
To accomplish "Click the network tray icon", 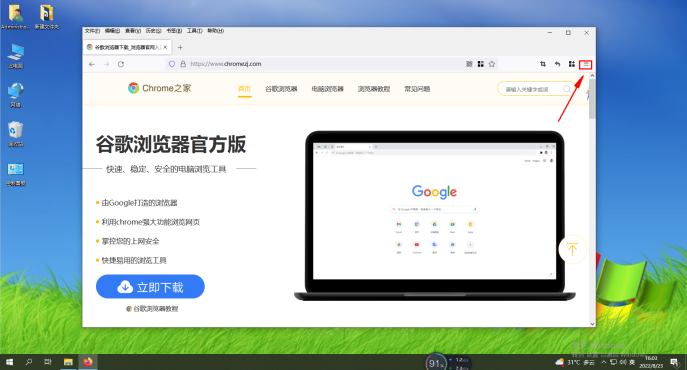I will [x=613, y=362].
